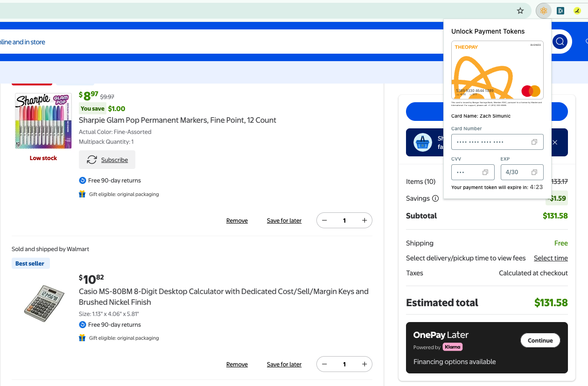Focus the EXP field
The image size is (588, 386).
(x=522, y=172)
